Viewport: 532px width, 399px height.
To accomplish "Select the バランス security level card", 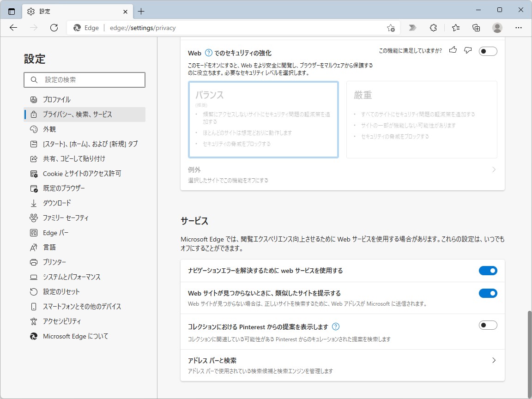I will click(263, 119).
